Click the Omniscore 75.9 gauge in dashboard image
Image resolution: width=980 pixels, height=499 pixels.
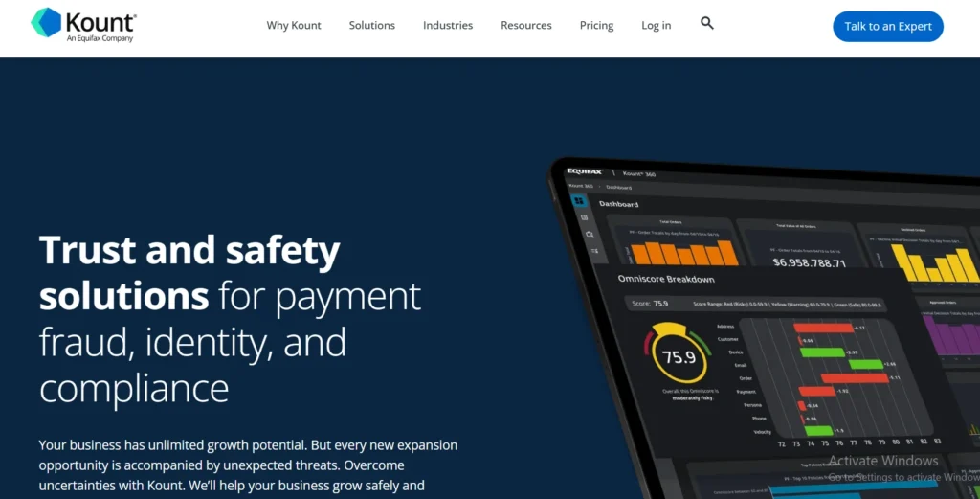[679, 355]
